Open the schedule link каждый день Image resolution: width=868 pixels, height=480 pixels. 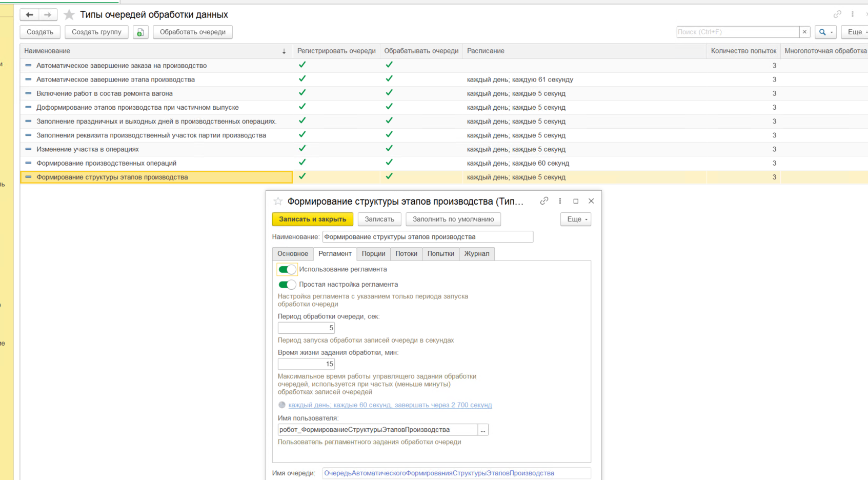390,405
